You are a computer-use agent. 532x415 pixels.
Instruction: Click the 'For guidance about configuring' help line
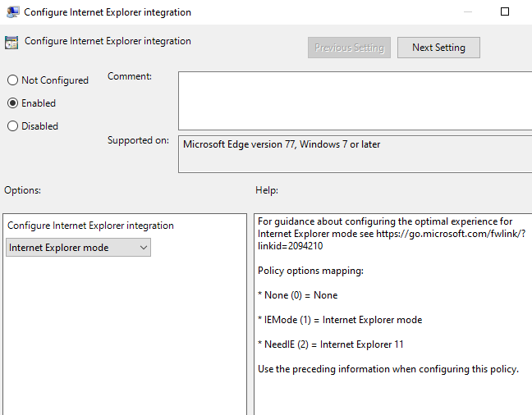(385, 221)
